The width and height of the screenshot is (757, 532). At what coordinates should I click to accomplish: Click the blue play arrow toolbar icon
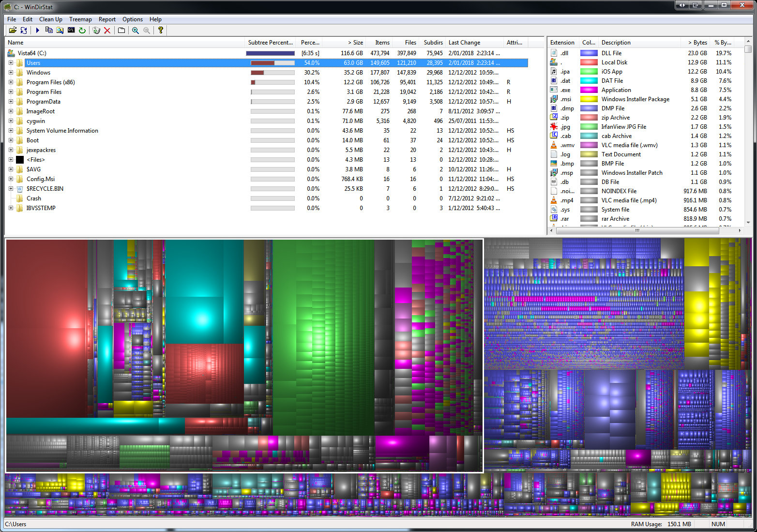coord(37,30)
